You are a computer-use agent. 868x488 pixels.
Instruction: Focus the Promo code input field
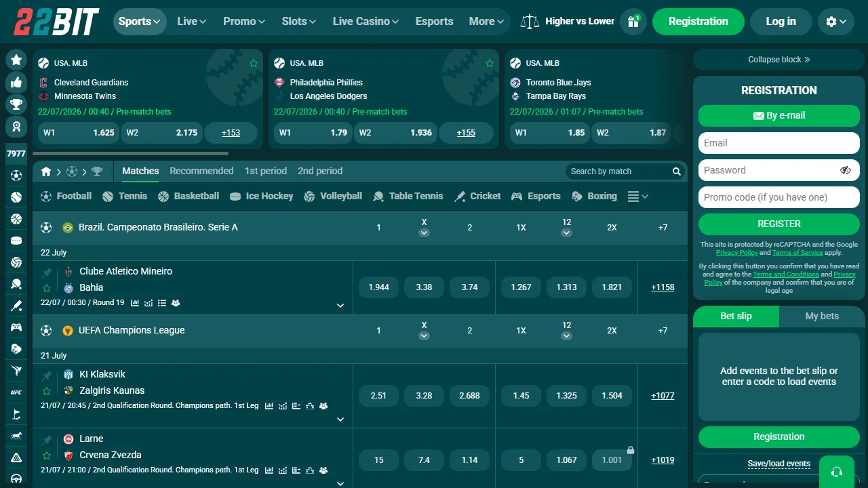779,197
